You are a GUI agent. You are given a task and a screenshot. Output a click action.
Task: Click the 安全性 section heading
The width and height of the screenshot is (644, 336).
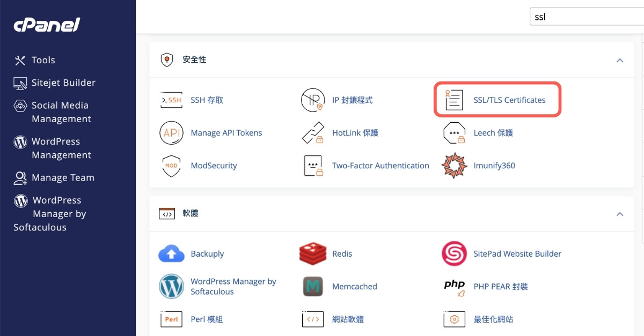194,60
